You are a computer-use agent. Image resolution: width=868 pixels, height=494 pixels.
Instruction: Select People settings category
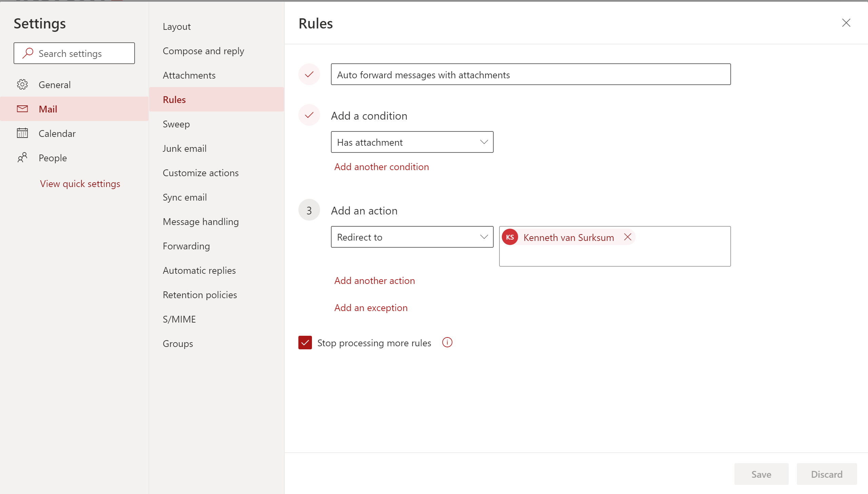[74, 158]
